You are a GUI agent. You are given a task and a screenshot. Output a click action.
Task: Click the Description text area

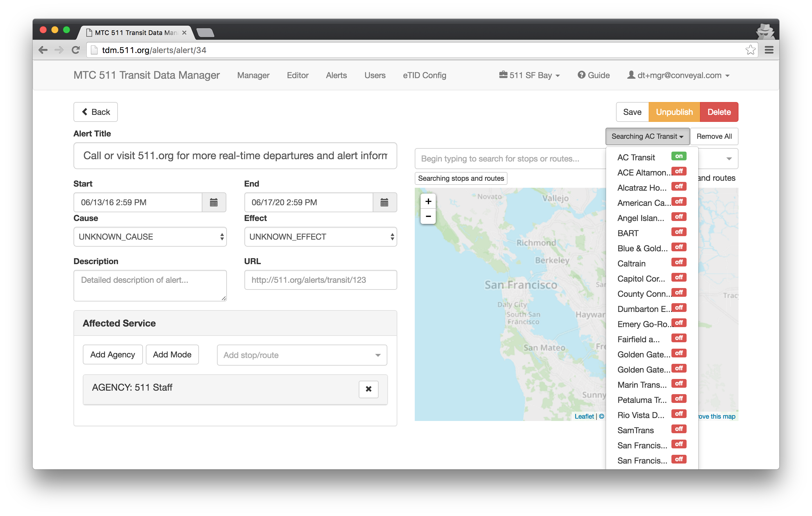coord(150,285)
